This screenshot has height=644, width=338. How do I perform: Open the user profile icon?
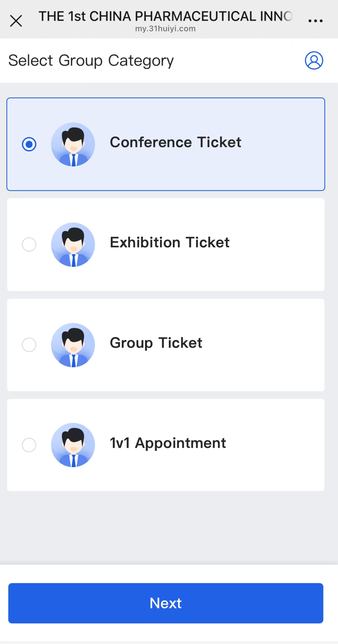point(314,60)
